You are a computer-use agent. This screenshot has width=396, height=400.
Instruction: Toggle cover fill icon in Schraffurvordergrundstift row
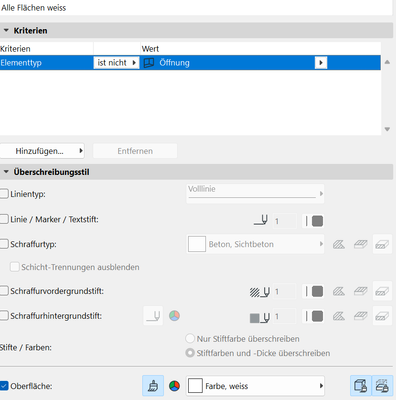pyautogui.click(x=382, y=292)
